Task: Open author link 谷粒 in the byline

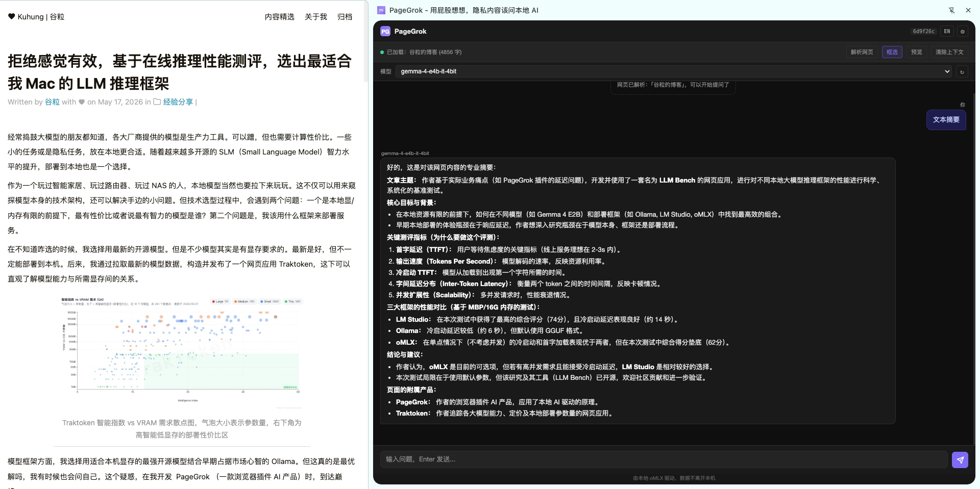Action: click(52, 102)
